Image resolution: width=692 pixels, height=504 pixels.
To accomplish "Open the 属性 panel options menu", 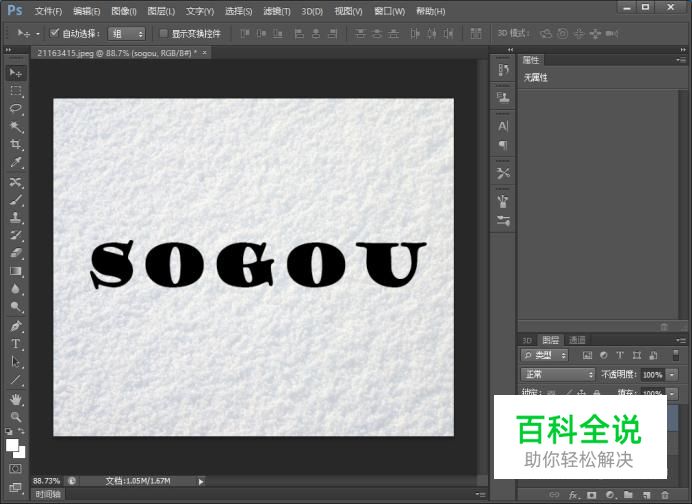I will tap(681, 60).
